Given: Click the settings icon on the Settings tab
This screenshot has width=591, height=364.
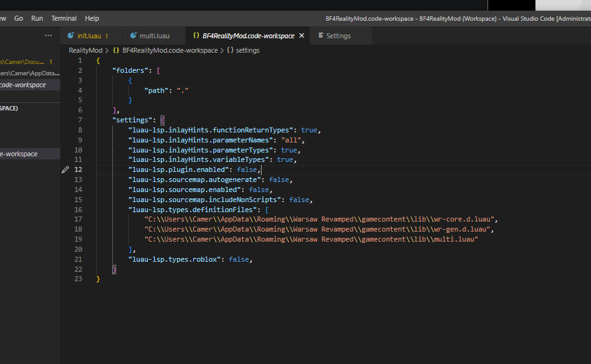Looking at the screenshot, I should 321,36.
